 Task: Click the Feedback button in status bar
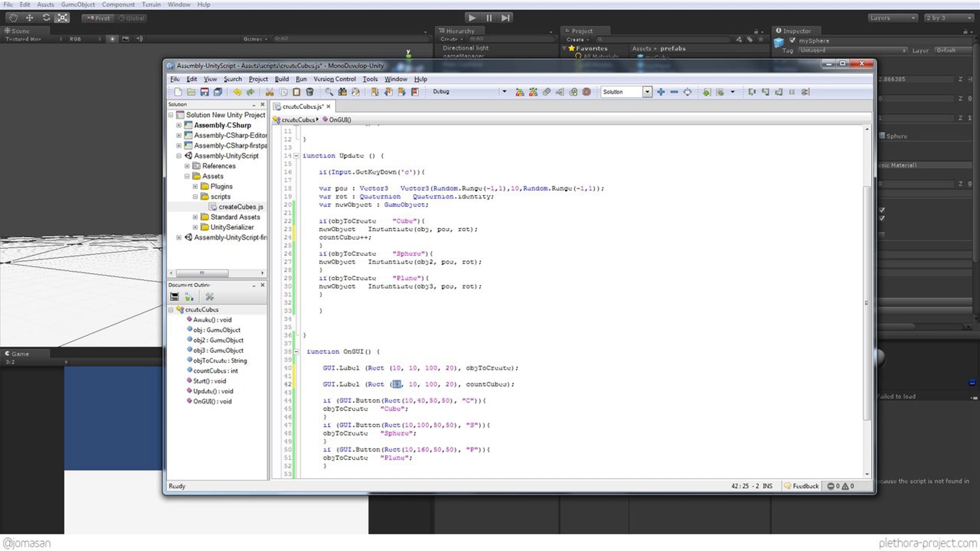click(802, 486)
